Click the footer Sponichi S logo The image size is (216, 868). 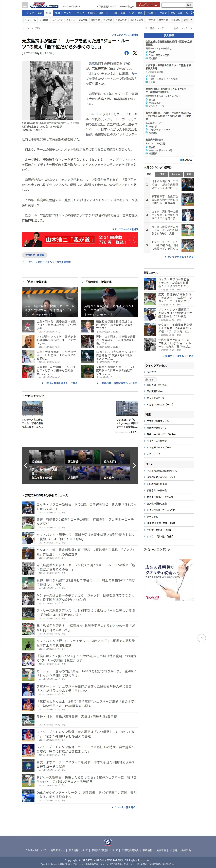pyautogui.click(x=108, y=842)
